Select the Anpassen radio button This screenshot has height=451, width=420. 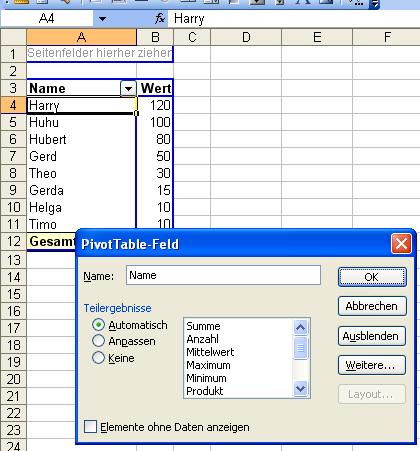coord(98,341)
